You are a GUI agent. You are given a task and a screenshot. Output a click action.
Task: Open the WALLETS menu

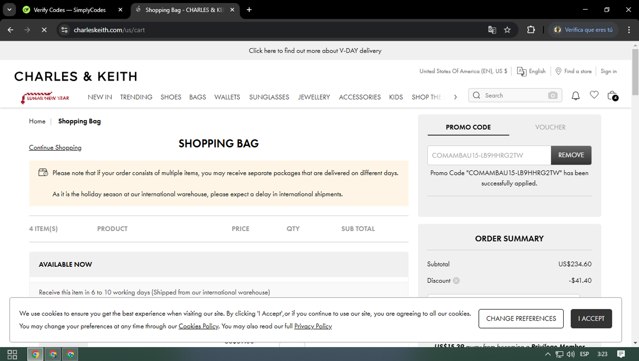[x=227, y=97]
